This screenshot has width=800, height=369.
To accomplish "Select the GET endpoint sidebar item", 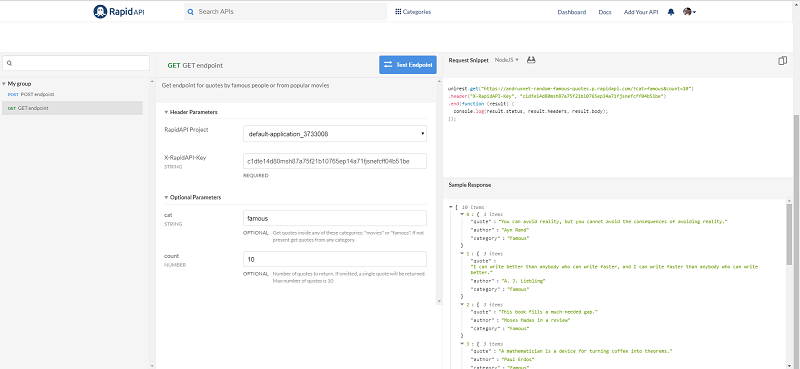I will (72, 108).
